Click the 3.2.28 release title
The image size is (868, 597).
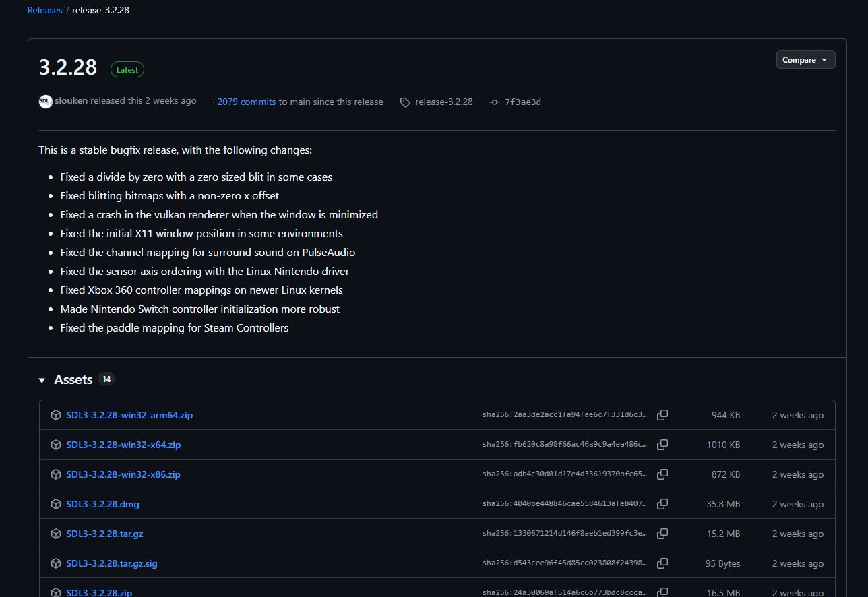pyautogui.click(x=68, y=67)
